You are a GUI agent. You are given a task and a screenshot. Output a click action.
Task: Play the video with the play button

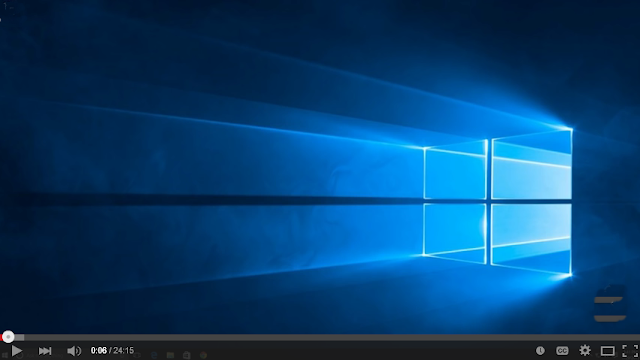pyautogui.click(x=16, y=351)
